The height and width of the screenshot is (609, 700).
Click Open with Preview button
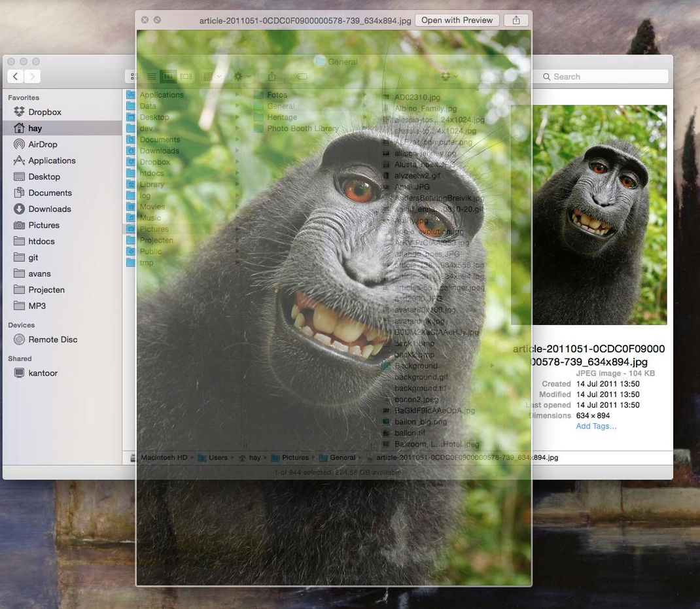pyautogui.click(x=457, y=20)
